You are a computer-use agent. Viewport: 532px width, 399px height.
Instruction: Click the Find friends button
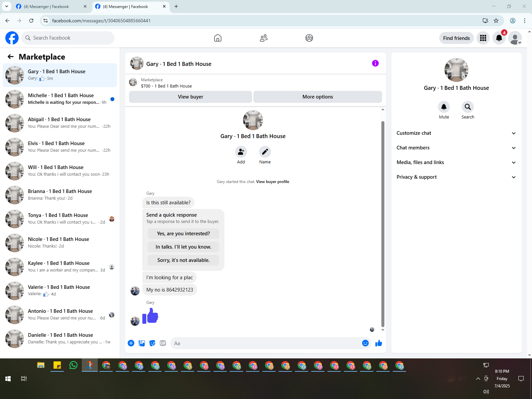click(457, 38)
